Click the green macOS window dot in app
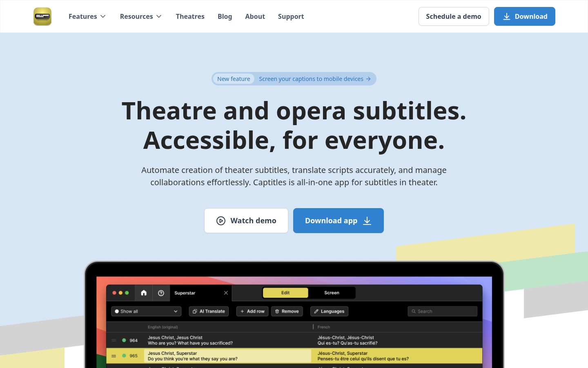Image resolution: width=588 pixels, height=368 pixels. click(x=127, y=293)
